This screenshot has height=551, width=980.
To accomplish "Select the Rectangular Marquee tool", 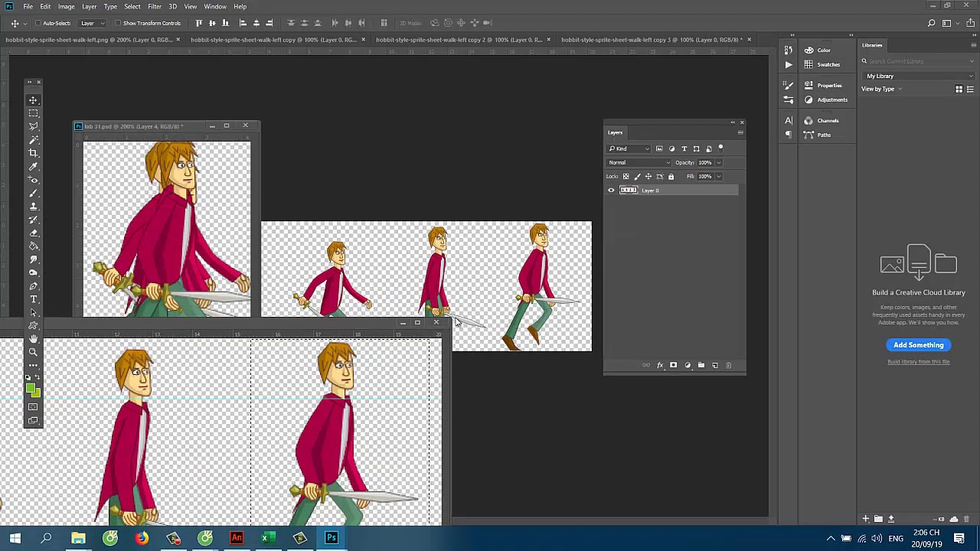I will pos(33,113).
